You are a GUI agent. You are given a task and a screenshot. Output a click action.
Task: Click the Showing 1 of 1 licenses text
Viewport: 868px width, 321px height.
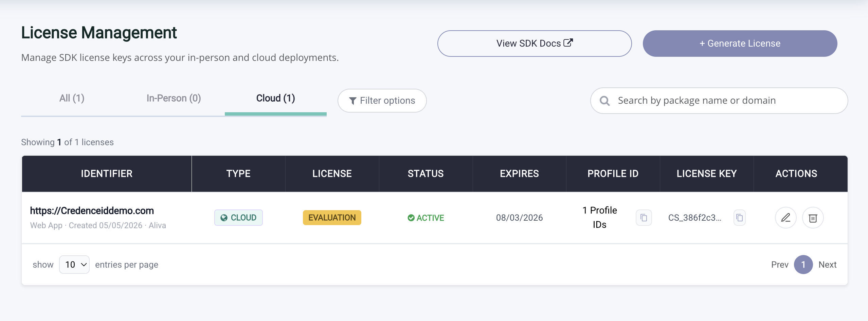67,142
